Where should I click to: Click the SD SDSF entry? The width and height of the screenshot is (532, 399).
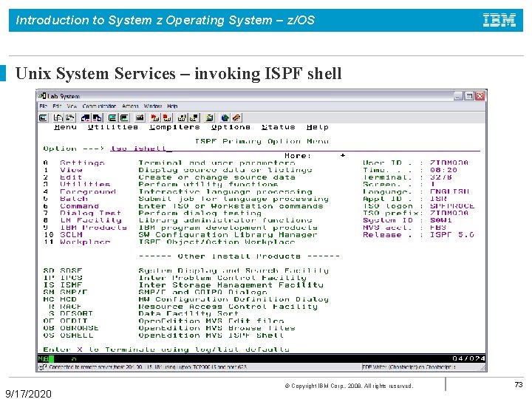[x=63, y=270]
